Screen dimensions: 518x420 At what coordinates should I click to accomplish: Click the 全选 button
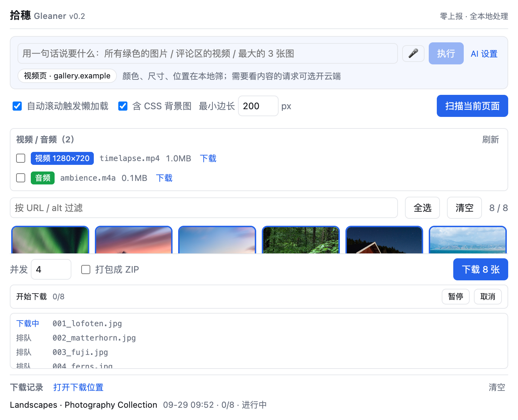422,208
